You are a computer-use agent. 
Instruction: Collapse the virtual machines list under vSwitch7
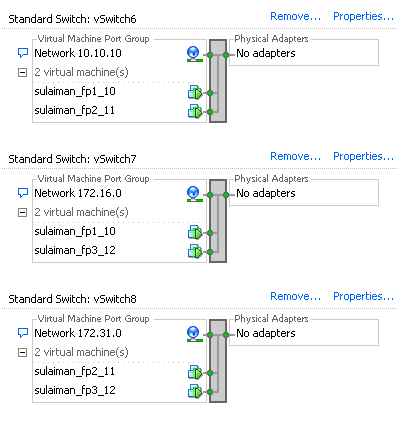(22, 212)
